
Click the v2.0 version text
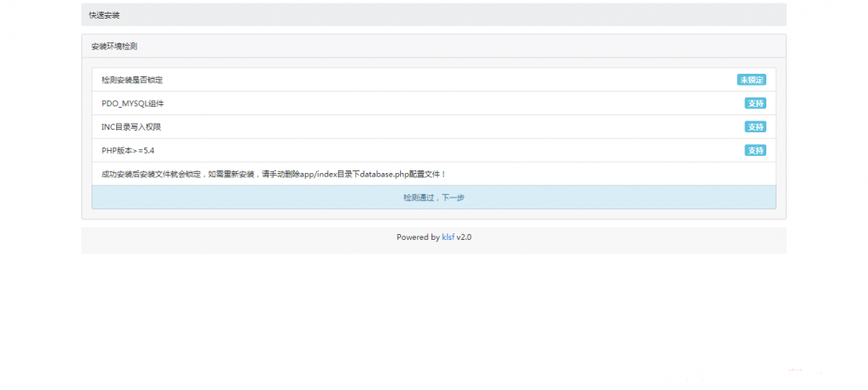[464, 237]
